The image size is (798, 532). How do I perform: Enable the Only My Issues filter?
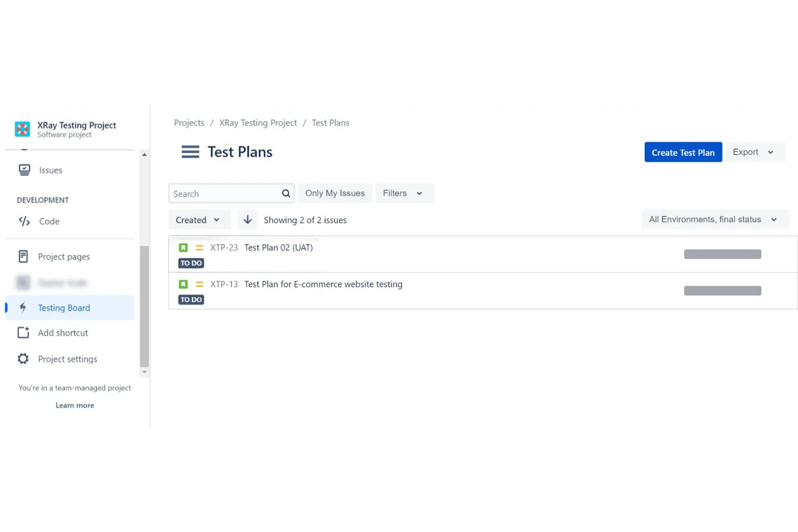334,193
